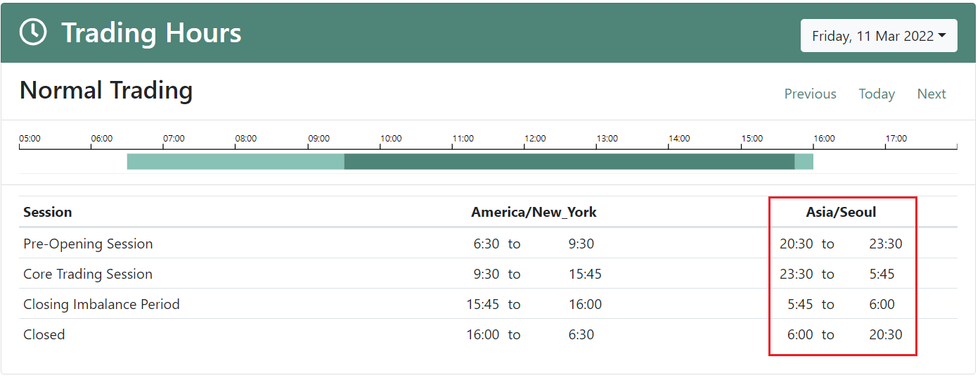Click Seoul Core Trading start time 23:30
Image resolution: width=980 pixels, height=378 pixels.
(x=797, y=275)
